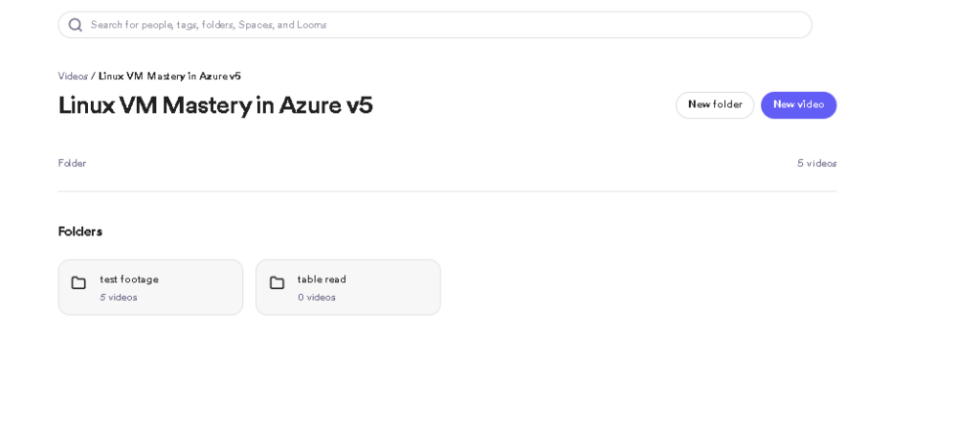Screen dimensions: 980x423
Task: Create a folder with New folder button
Action: pos(715,105)
